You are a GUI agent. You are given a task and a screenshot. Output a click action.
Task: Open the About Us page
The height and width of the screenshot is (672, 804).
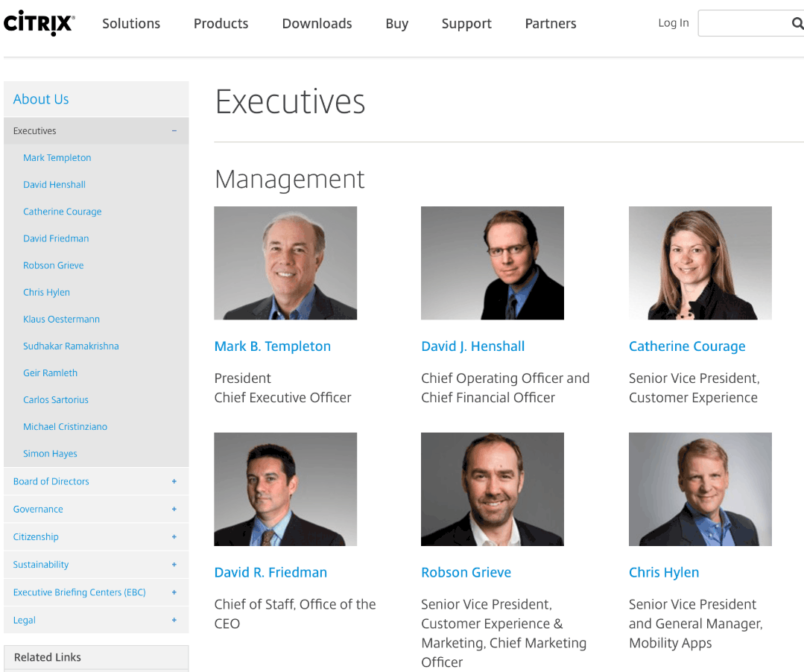point(41,98)
